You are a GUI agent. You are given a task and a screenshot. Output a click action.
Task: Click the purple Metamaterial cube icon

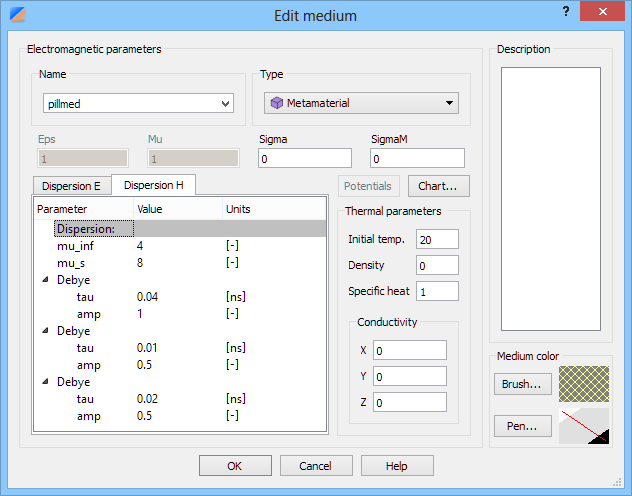point(277,103)
